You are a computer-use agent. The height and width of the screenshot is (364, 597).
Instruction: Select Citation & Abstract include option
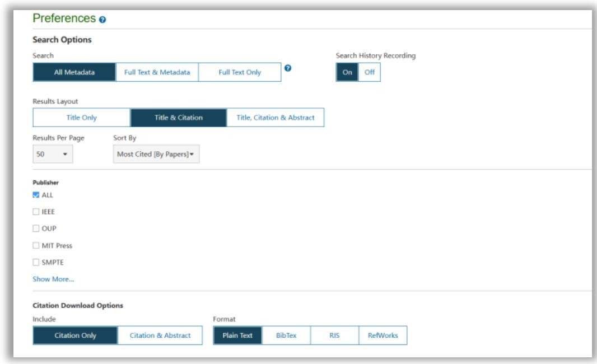click(160, 335)
